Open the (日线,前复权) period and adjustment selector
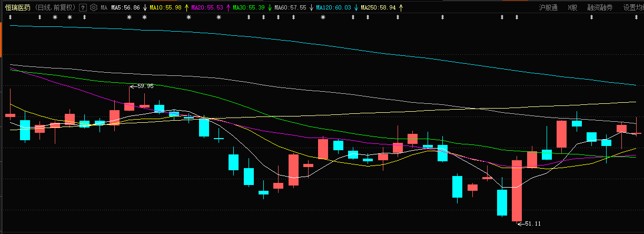644x234 pixels. 55,7
